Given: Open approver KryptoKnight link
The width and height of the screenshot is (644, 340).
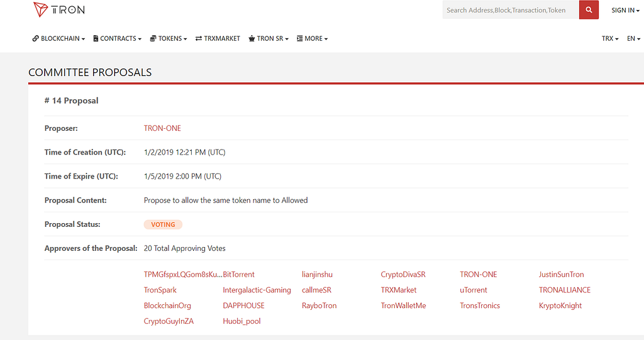Looking at the screenshot, I should click(x=560, y=305).
